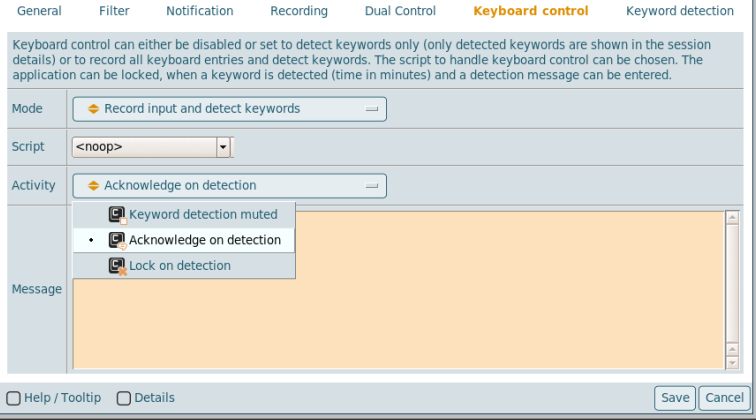The width and height of the screenshot is (756, 420).
Task: Open the Activity dropdown
Action: pyautogui.click(x=229, y=185)
